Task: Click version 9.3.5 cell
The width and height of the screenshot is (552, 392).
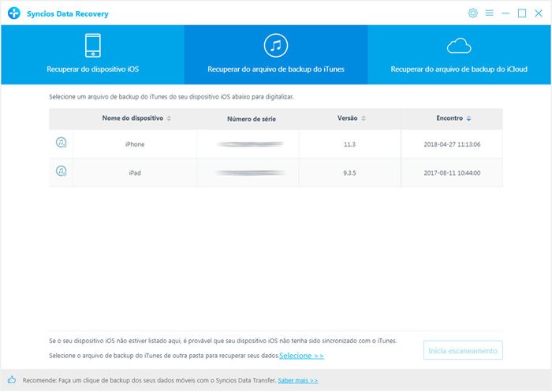Action: coord(349,173)
